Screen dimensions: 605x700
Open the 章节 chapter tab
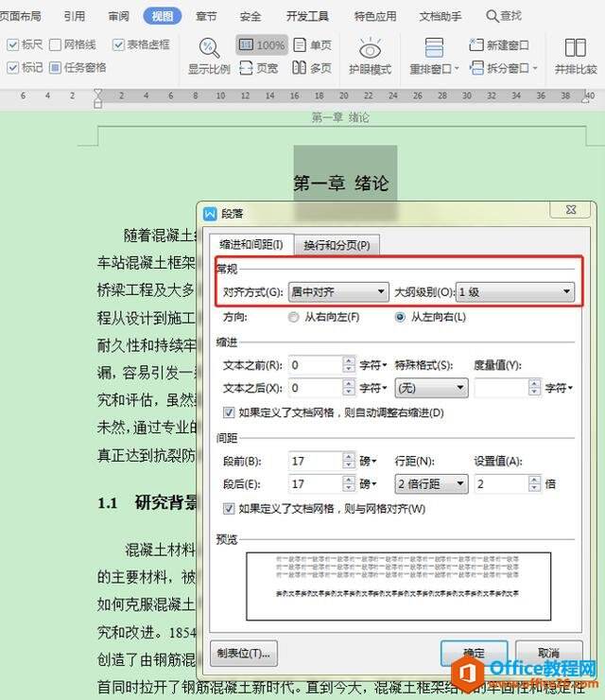coord(206,16)
